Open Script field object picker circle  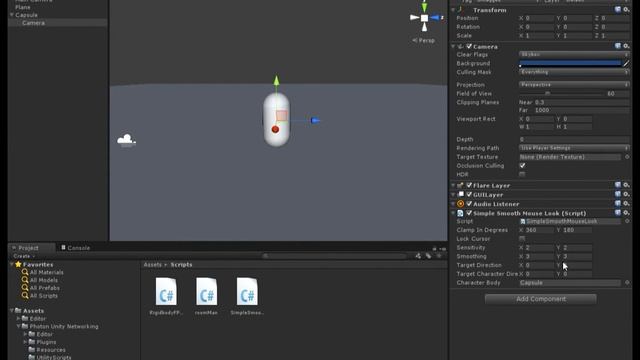click(627, 221)
